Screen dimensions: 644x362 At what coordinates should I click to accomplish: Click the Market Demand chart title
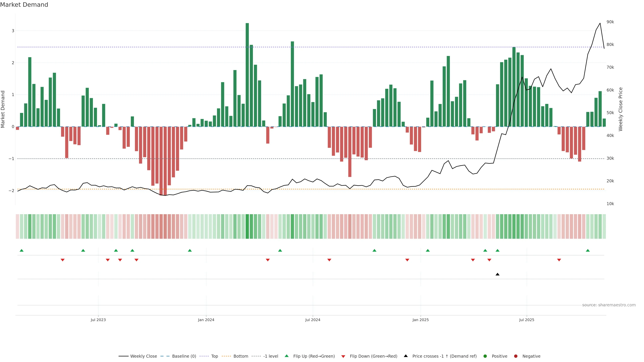[x=24, y=5]
